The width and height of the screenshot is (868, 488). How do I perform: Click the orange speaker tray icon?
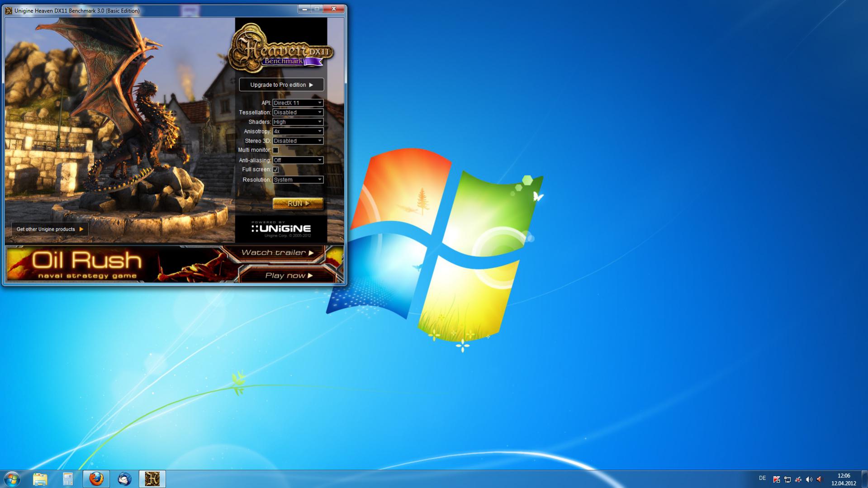(x=820, y=479)
